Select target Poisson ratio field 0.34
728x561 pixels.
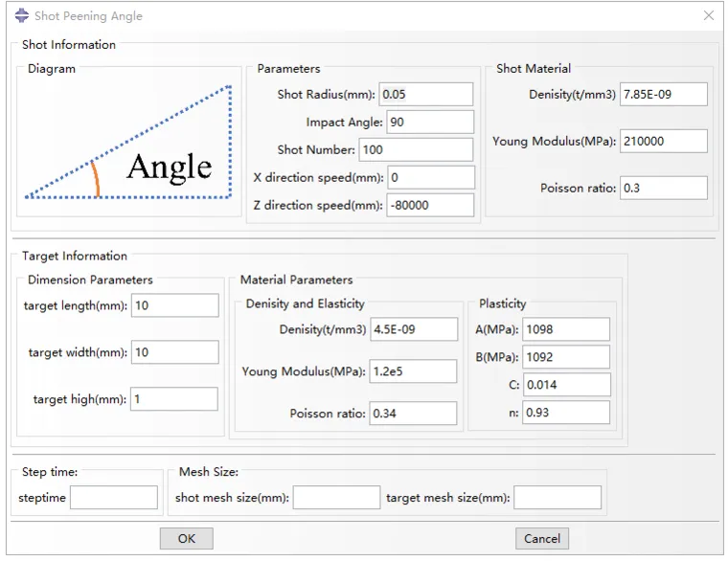[x=413, y=413]
